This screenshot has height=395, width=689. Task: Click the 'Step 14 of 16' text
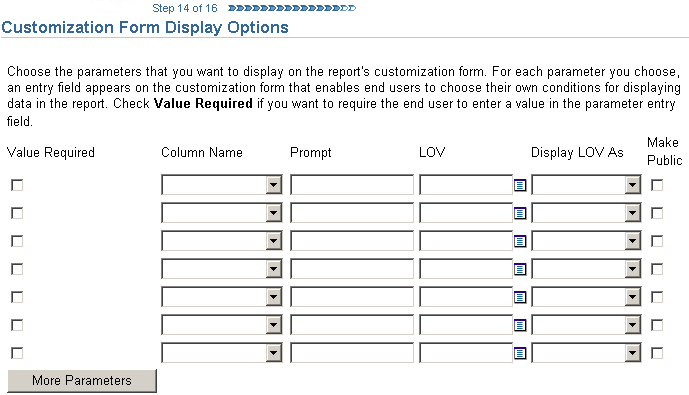click(185, 8)
